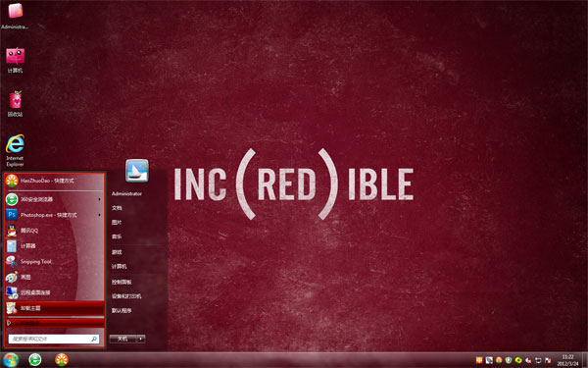Open 文档 Documents link
This screenshot has width=588, height=368.
pos(117,208)
